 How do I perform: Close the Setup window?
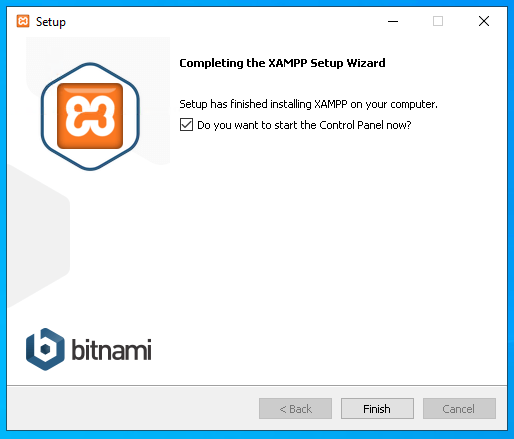(x=484, y=21)
